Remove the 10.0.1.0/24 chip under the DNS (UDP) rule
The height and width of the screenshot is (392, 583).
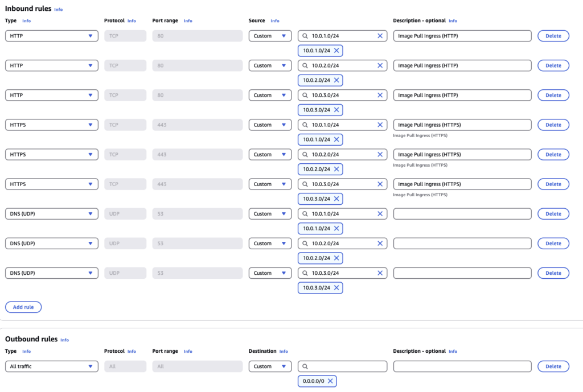[336, 229]
